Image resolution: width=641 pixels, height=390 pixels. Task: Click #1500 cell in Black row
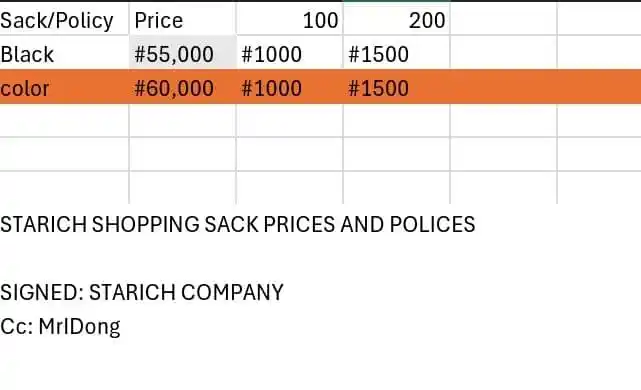(397, 52)
